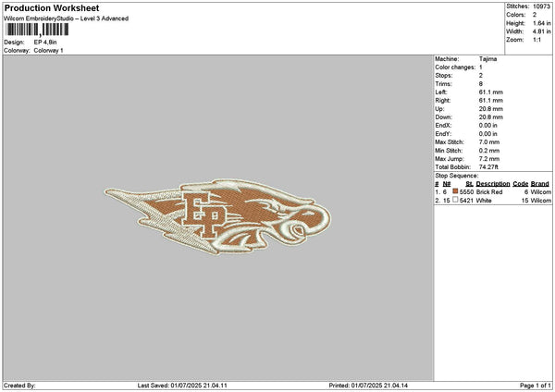Click the Right value 61.1 mm
Viewport: 555px width, 392px height.
point(490,101)
